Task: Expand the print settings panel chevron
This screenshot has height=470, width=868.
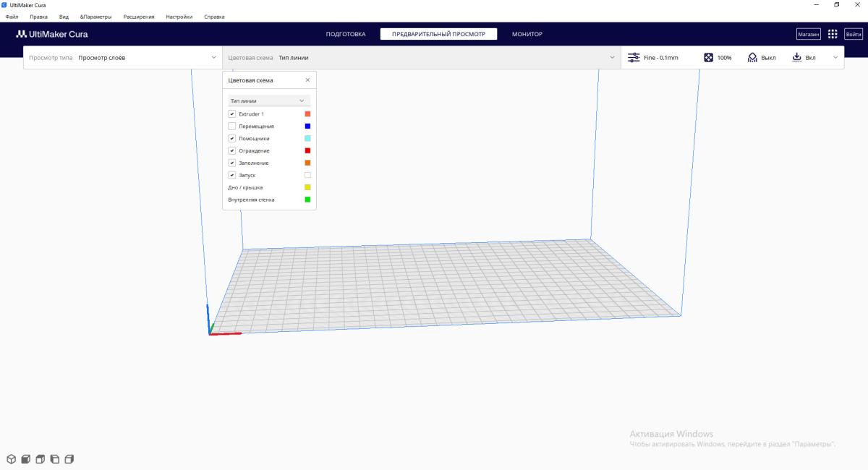Action: [836, 58]
